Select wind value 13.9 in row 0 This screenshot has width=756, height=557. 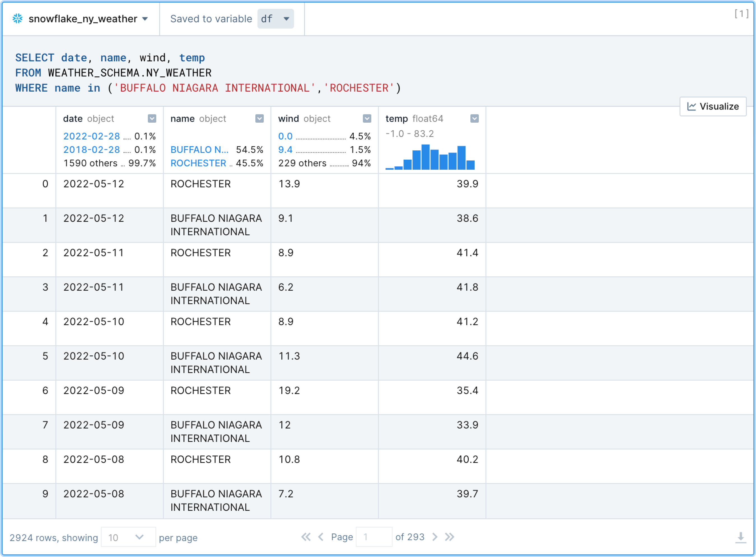point(289,184)
